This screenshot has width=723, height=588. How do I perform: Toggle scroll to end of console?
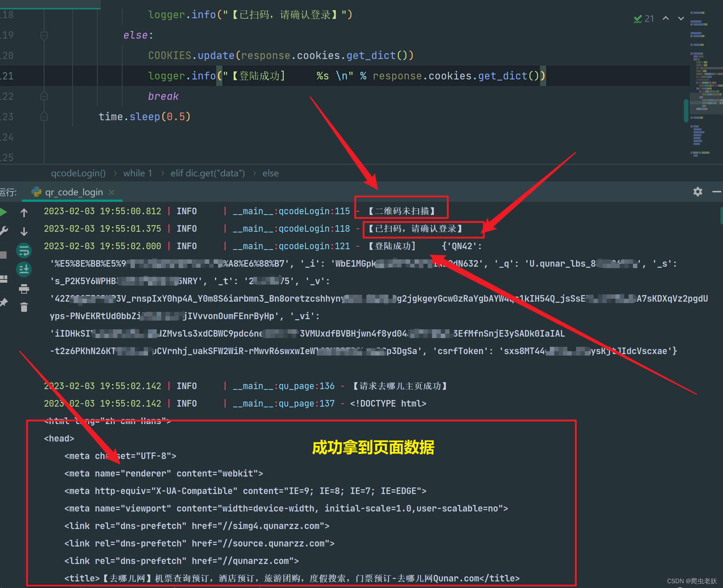click(x=24, y=270)
